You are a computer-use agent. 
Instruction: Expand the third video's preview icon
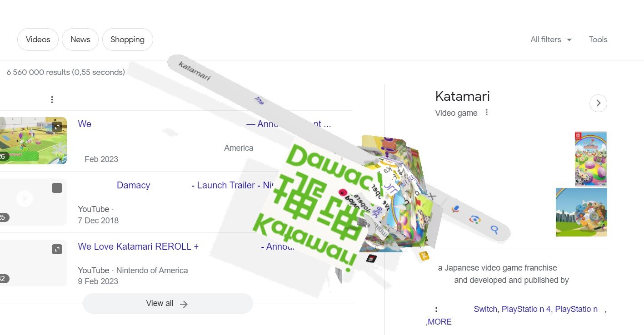click(x=57, y=249)
